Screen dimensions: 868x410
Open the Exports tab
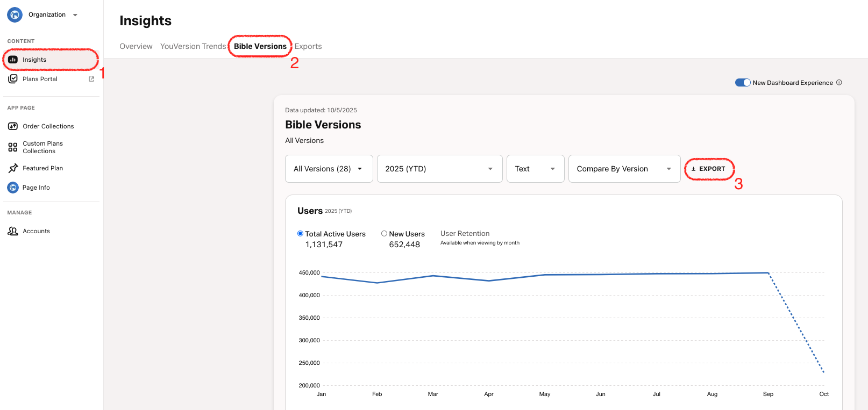tap(308, 46)
